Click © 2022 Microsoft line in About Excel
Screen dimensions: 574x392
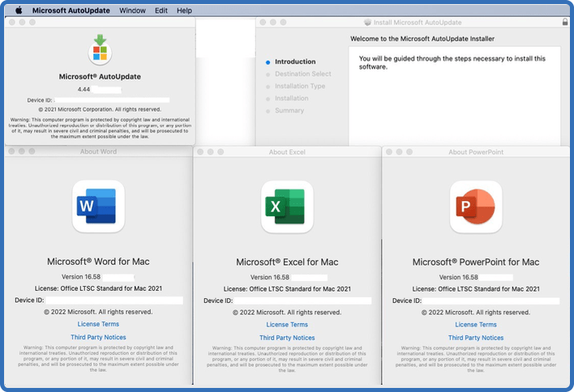pos(287,313)
